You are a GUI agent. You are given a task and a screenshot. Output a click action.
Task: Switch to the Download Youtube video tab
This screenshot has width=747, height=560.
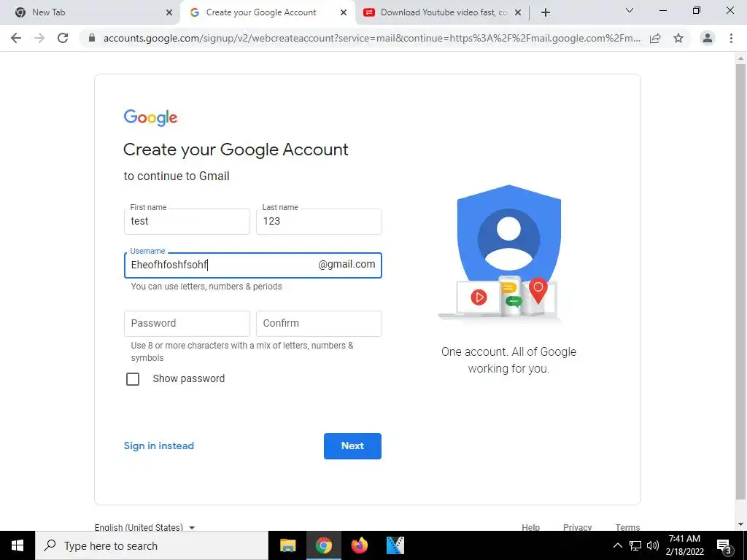[442, 12]
